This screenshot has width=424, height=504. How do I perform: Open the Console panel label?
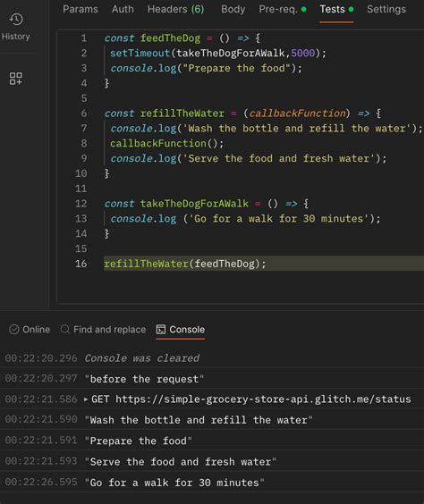click(x=187, y=330)
